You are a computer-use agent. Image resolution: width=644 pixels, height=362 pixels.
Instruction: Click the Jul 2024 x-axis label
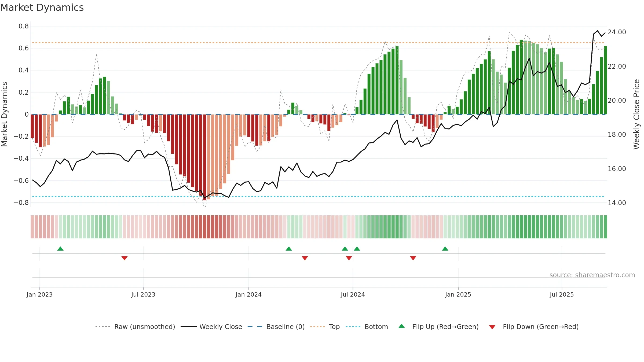[x=353, y=294]
